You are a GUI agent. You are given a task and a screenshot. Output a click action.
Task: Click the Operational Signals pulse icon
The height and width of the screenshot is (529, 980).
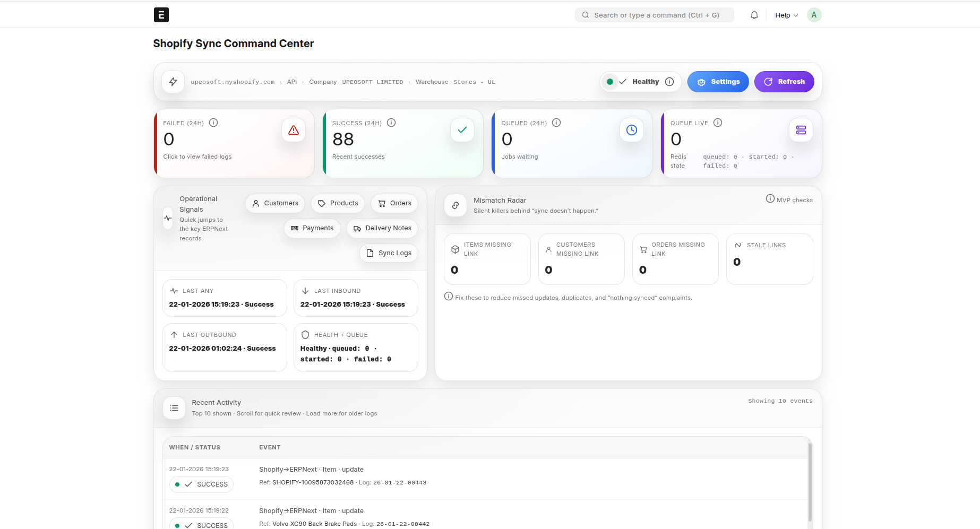167,218
